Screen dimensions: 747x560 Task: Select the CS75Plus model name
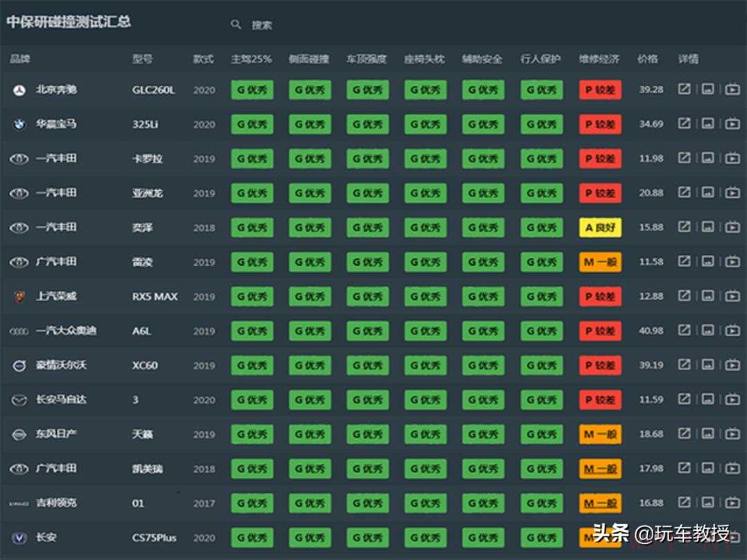click(154, 538)
